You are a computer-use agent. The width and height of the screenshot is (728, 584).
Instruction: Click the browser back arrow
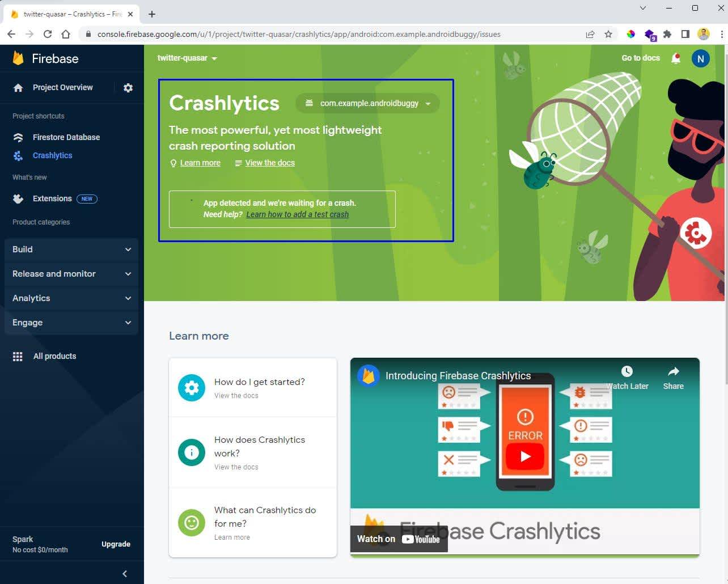pos(11,34)
